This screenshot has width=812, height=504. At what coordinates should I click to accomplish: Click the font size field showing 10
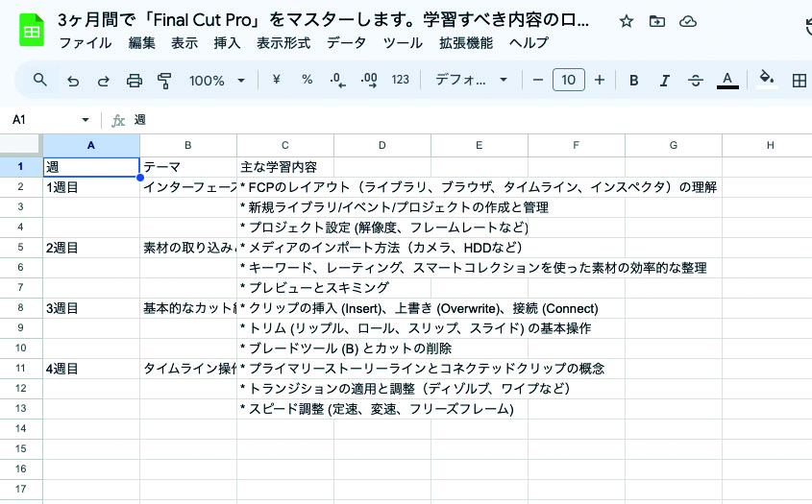pos(569,80)
